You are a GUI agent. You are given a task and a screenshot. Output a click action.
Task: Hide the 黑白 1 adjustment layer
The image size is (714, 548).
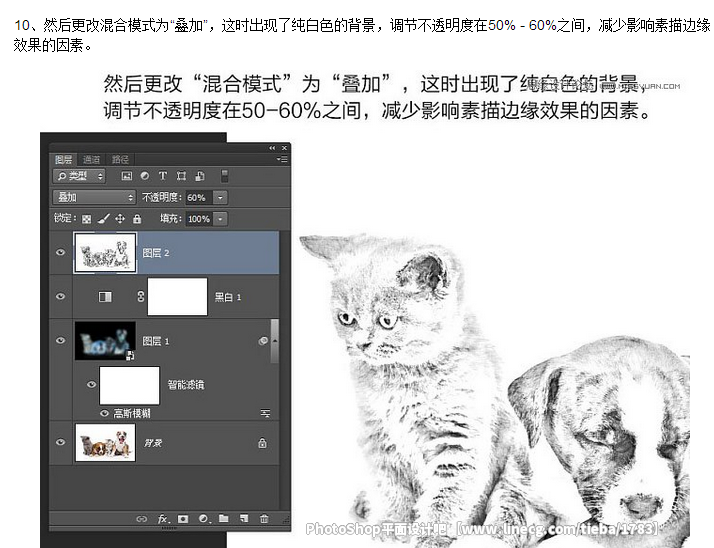[61, 297]
